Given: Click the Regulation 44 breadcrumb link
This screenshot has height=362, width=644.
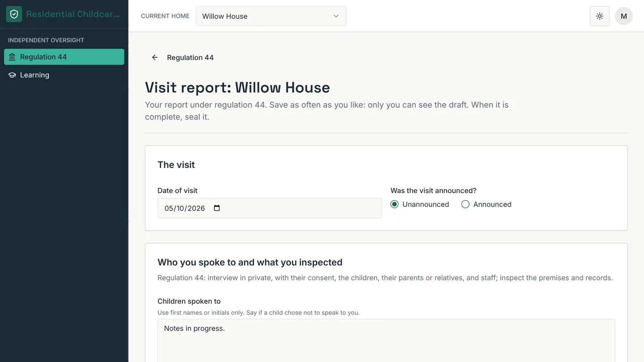Looking at the screenshot, I should coord(190,57).
